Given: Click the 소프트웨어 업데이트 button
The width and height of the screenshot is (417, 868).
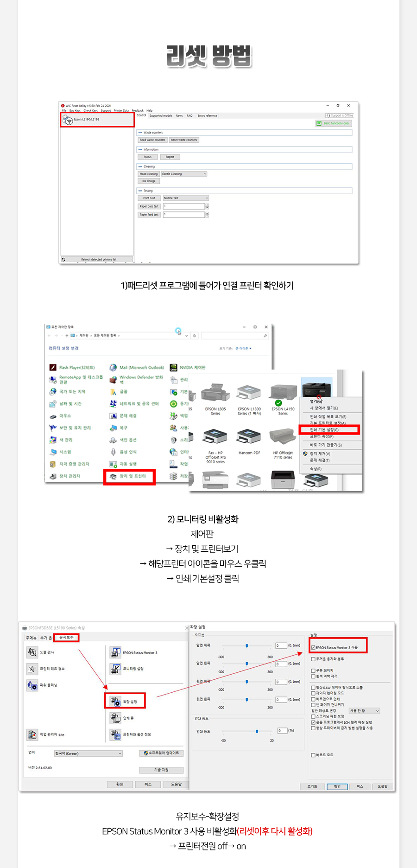Looking at the screenshot, I should click(x=162, y=753).
